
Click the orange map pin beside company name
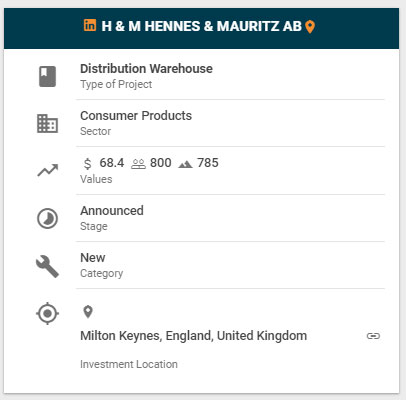pyautogui.click(x=310, y=27)
